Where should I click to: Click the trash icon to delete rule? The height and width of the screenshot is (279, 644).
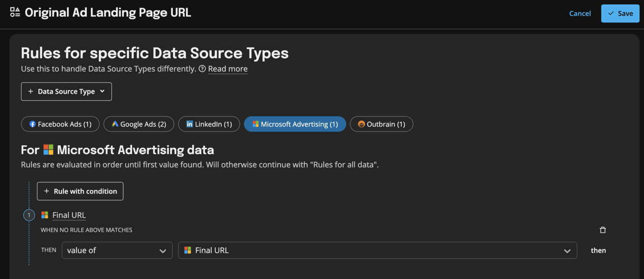pyautogui.click(x=603, y=230)
